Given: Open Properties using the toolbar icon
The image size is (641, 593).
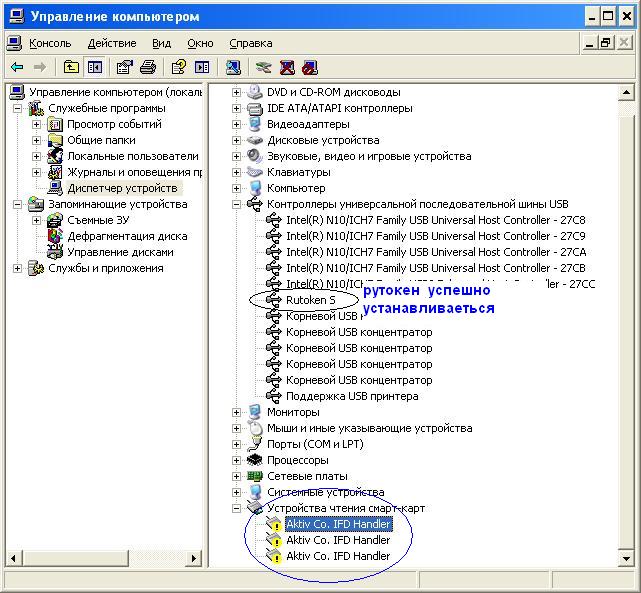Looking at the screenshot, I should (x=124, y=67).
